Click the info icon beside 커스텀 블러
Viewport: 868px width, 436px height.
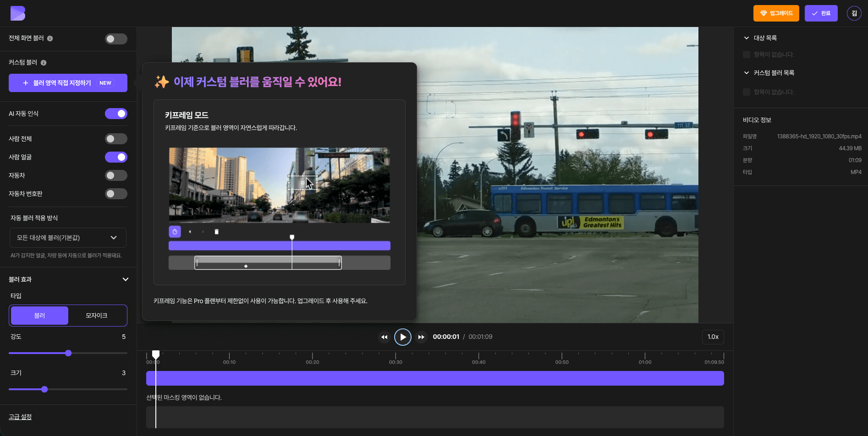click(x=44, y=63)
